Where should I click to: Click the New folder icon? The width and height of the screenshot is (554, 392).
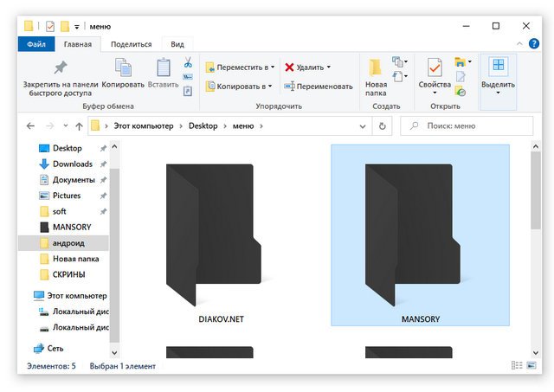375,67
